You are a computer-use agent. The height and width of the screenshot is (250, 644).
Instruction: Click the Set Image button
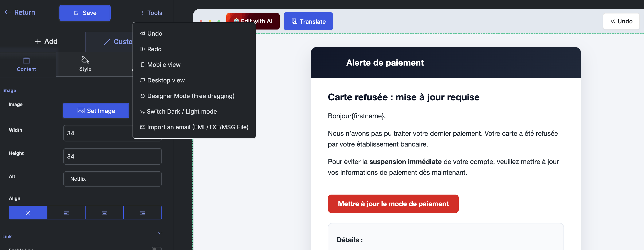pos(96,110)
